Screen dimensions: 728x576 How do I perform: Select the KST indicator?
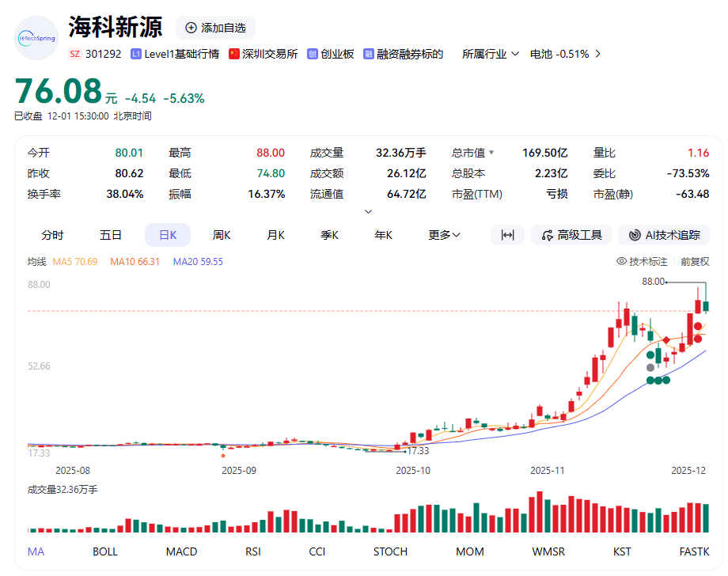[x=622, y=551]
